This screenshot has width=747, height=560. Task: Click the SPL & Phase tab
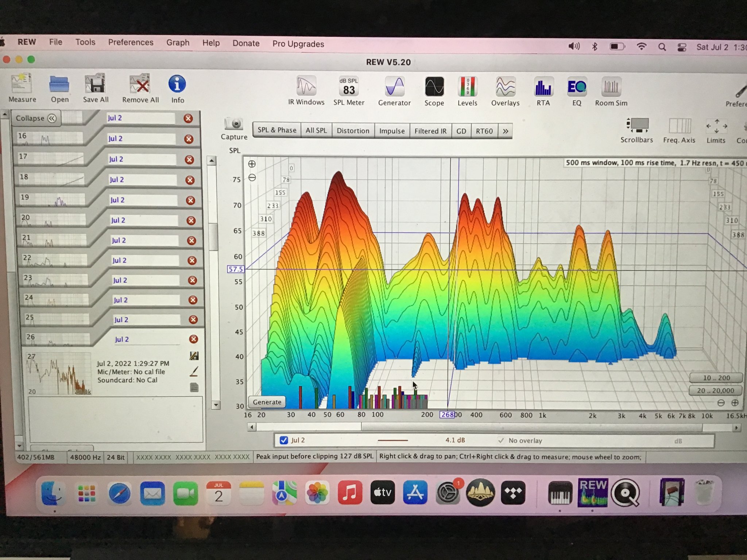point(277,130)
